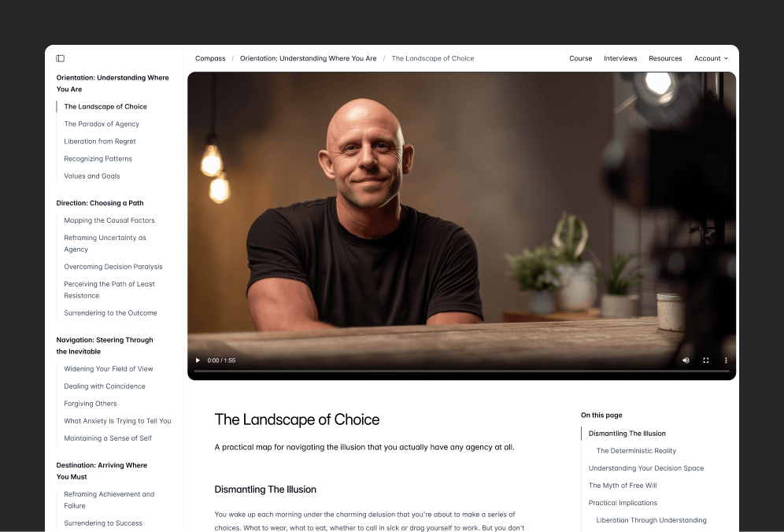Jump to The Myth of Free Will
This screenshot has width=784, height=532.
coord(623,486)
